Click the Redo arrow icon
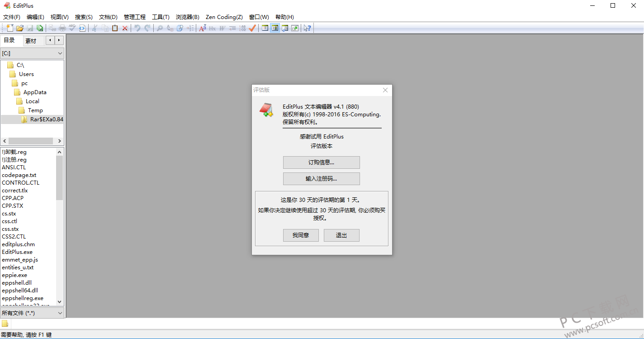This screenshot has height=339, width=644. [x=147, y=28]
